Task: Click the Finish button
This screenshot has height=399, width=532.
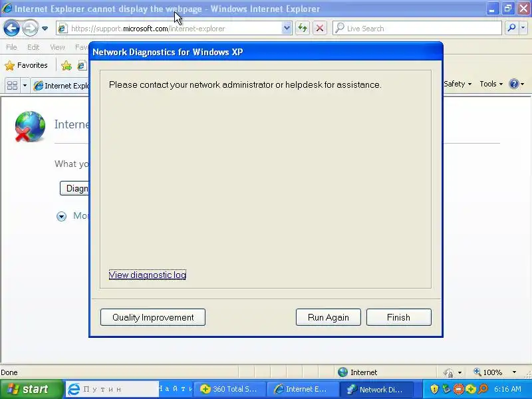Action: [398, 317]
